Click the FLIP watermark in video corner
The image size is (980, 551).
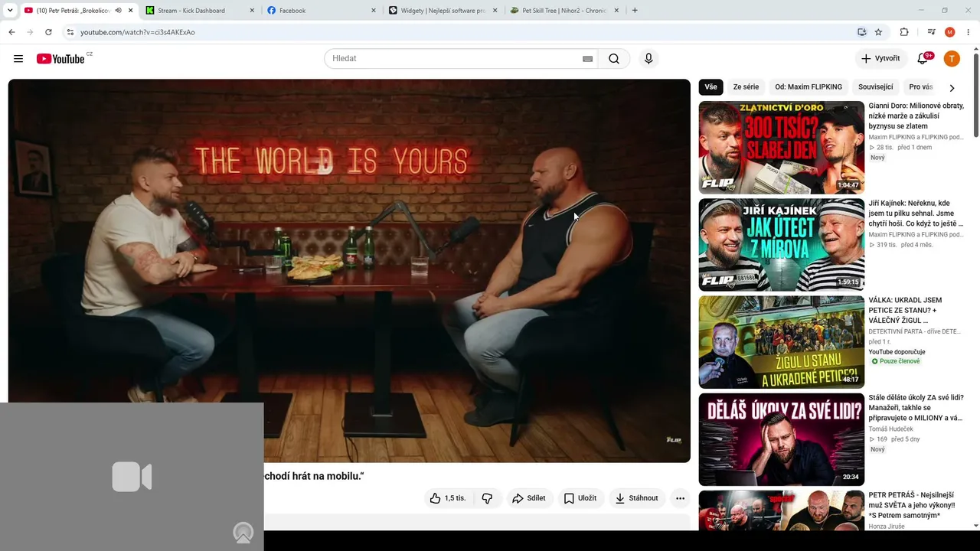point(673,440)
